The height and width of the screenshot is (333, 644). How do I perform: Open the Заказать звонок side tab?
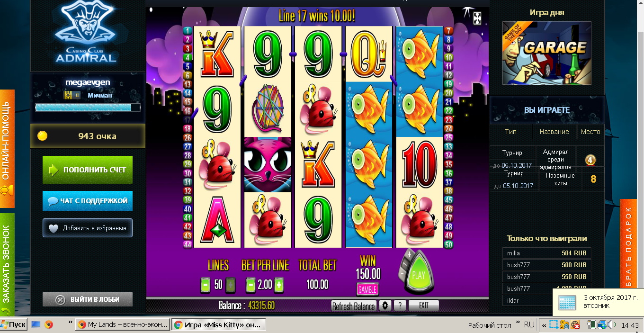(x=7, y=264)
